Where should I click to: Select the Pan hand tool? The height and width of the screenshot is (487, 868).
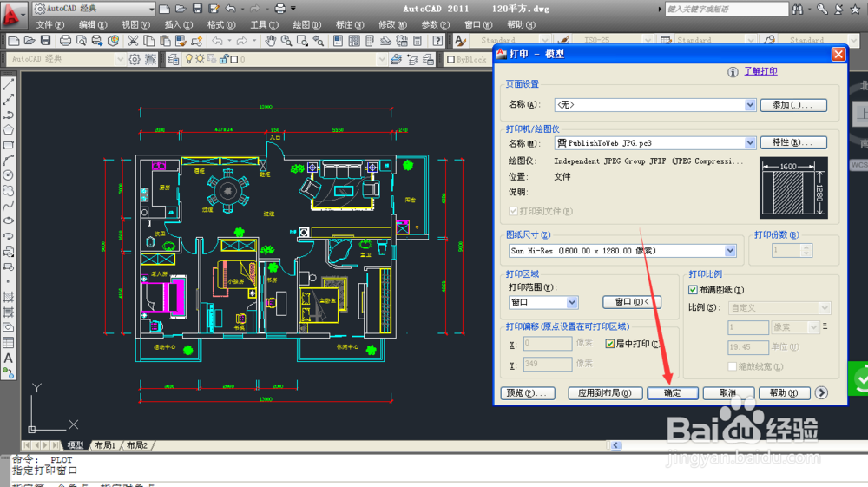(x=270, y=41)
